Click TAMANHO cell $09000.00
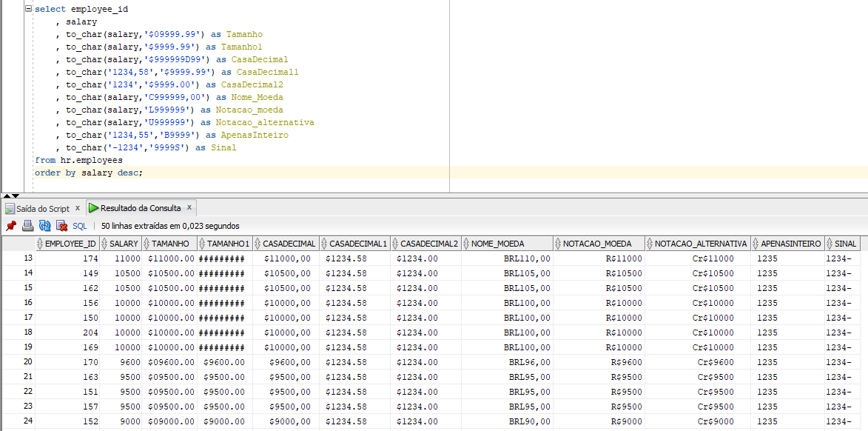The height and width of the screenshot is (431, 868). tap(169, 421)
